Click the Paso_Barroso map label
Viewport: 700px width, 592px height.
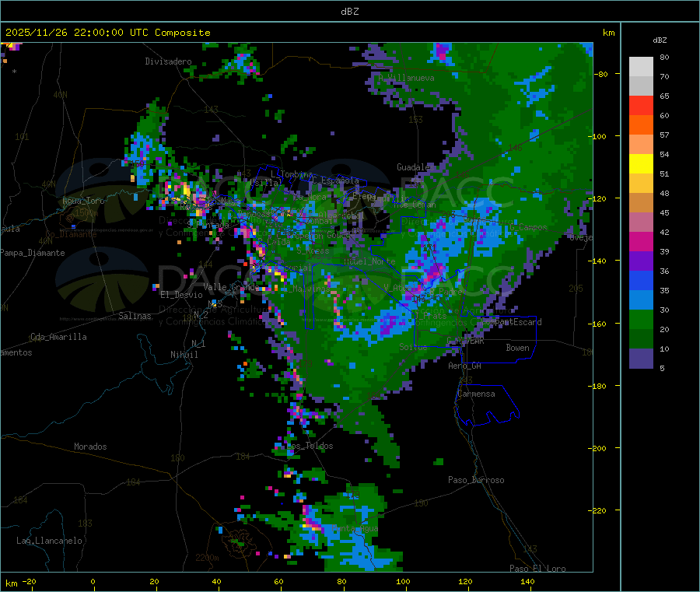(476, 480)
